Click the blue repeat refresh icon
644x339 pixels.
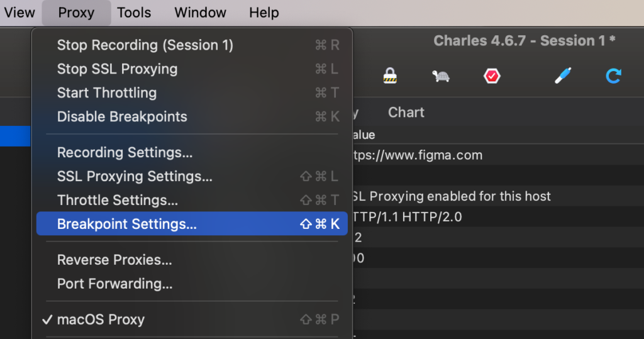click(x=613, y=76)
